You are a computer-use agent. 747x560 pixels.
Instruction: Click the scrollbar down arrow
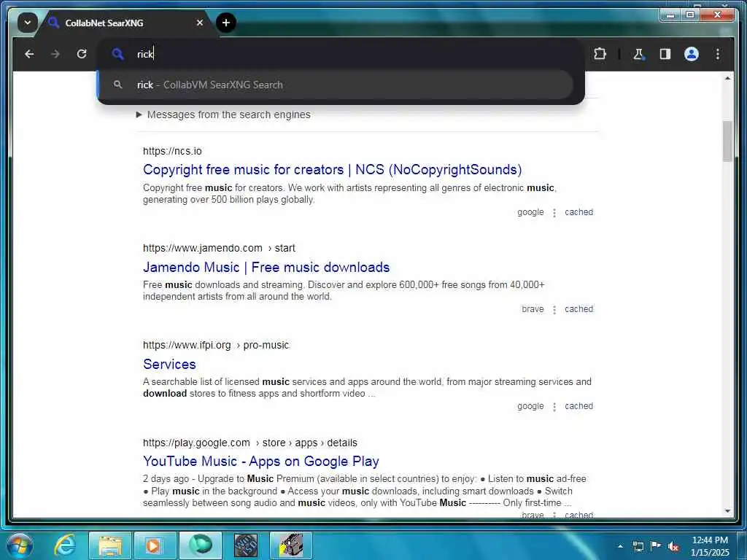tap(727, 511)
